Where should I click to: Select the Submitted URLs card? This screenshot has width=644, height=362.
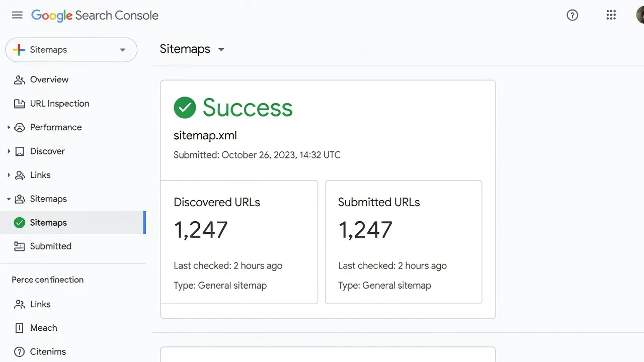[404, 242]
